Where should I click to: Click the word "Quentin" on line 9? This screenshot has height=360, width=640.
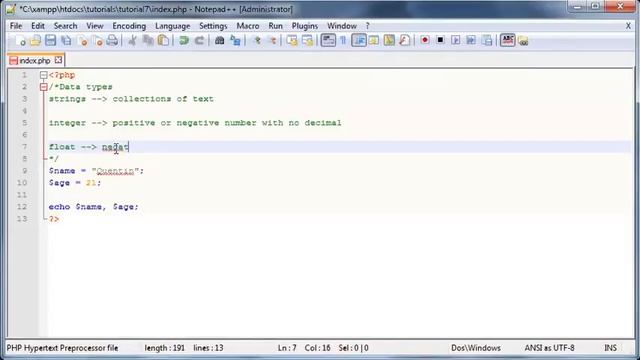115,171
